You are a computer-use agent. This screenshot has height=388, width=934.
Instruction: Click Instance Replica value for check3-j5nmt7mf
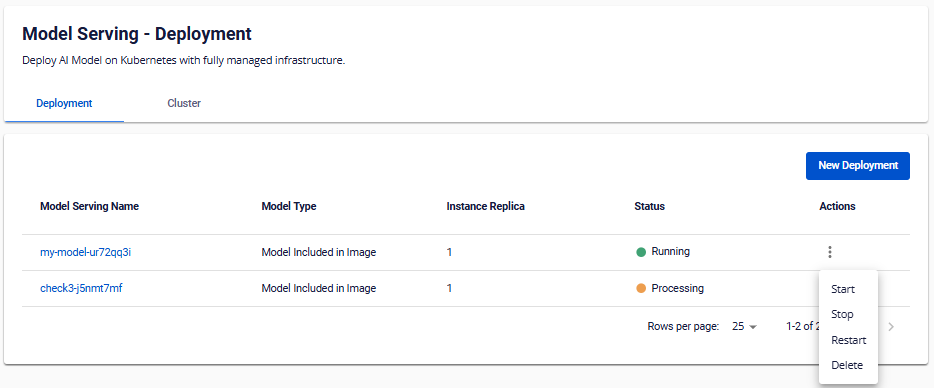coord(449,288)
